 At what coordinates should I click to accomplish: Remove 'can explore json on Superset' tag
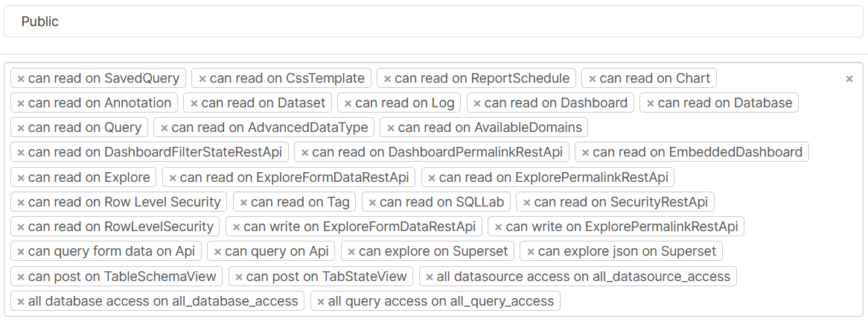[x=530, y=252]
